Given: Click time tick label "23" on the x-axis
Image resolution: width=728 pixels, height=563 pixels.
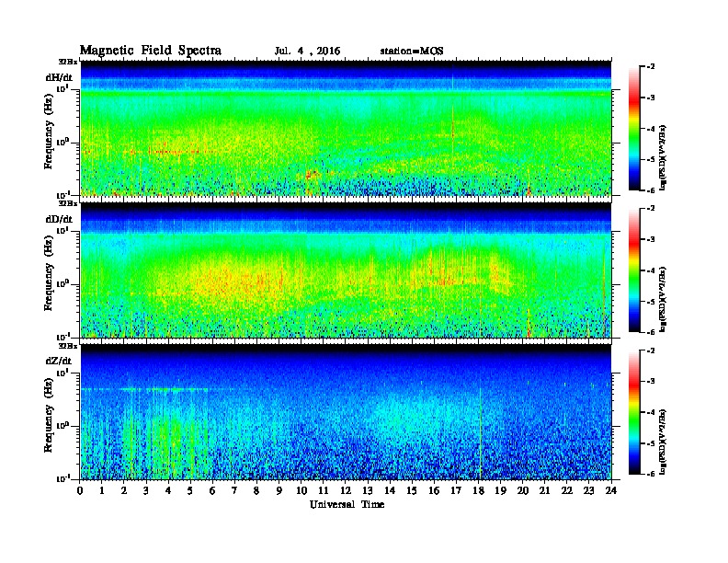Looking at the screenshot, I should pyautogui.click(x=588, y=491).
